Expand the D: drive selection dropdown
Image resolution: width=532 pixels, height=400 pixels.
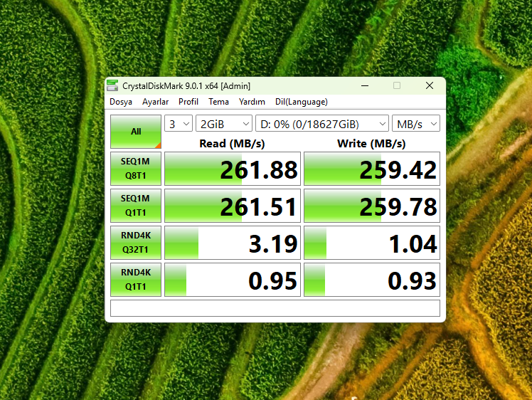click(322, 124)
